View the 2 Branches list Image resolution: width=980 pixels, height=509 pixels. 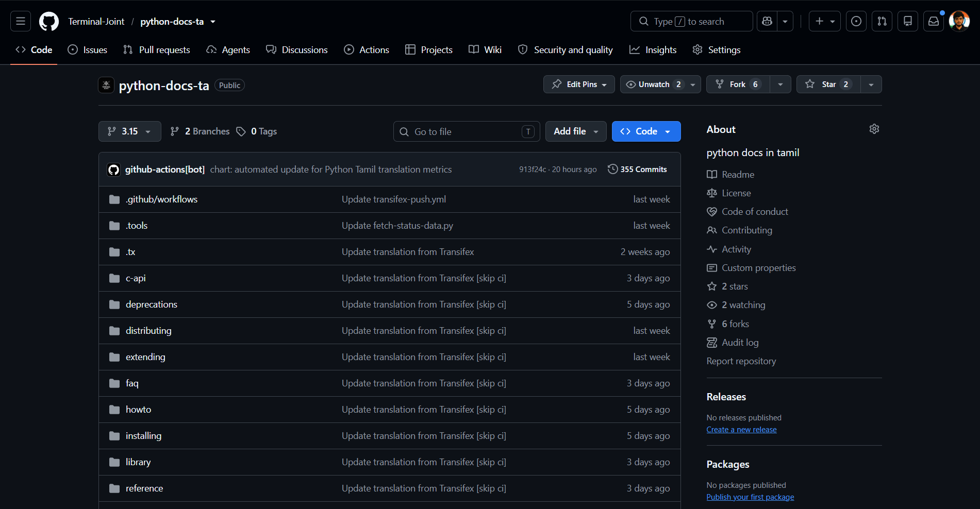200,131
